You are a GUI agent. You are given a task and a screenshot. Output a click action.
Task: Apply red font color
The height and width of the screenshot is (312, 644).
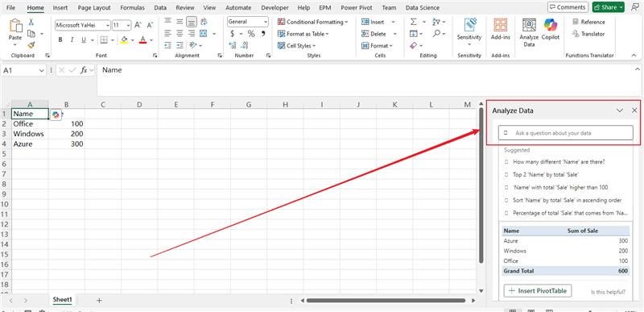143,40
